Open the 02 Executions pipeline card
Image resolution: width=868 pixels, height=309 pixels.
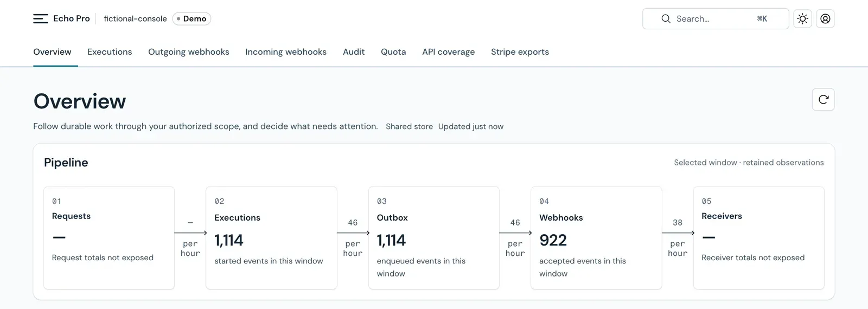(x=271, y=238)
